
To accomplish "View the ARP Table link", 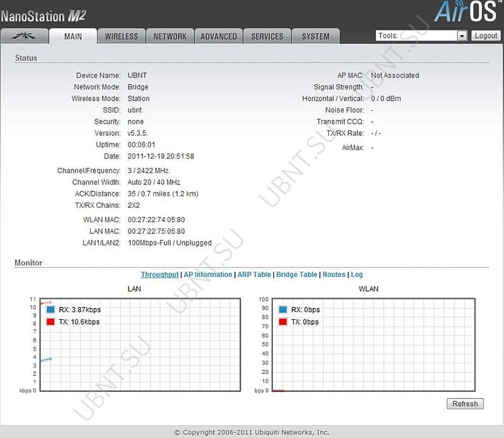I will click(x=255, y=274).
